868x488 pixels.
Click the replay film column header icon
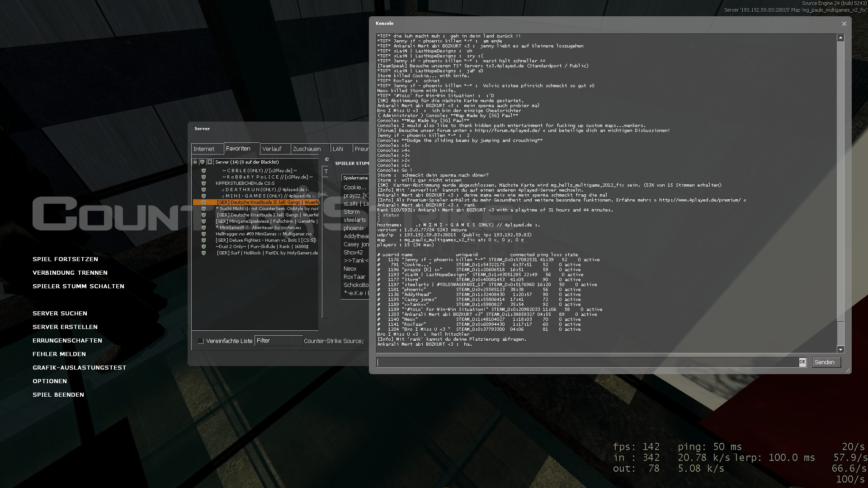pos(210,162)
